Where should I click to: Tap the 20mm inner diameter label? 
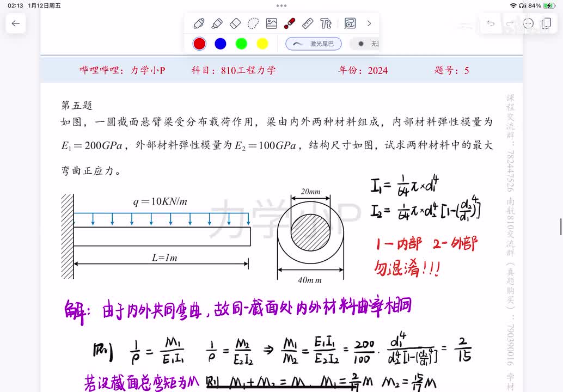(x=310, y=191)
